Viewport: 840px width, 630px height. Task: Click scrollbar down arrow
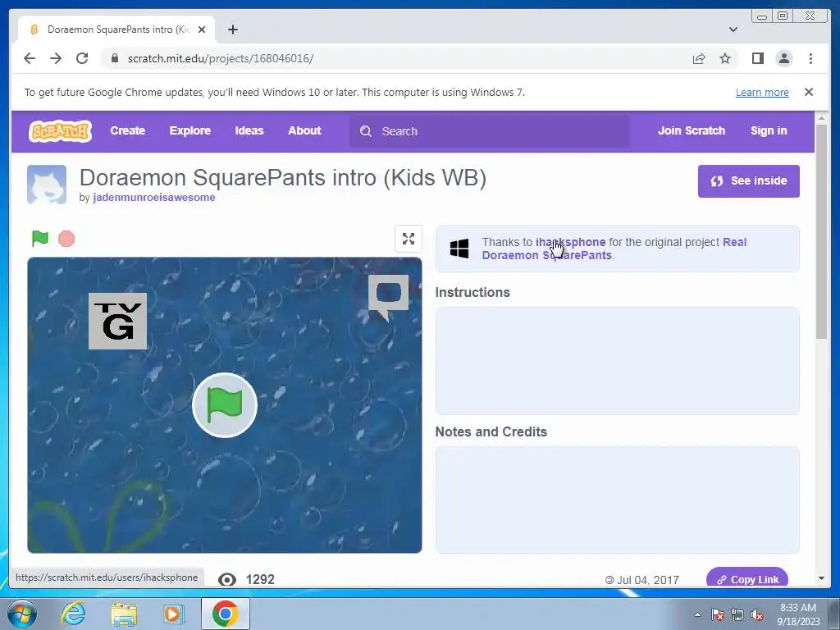click(x=821, y=578)
